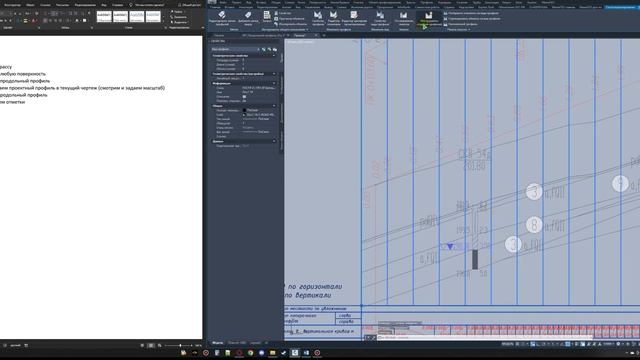Click the line ending with 'отметки' in Word
The height and width of the screenshot is (360, 640).
13,102
